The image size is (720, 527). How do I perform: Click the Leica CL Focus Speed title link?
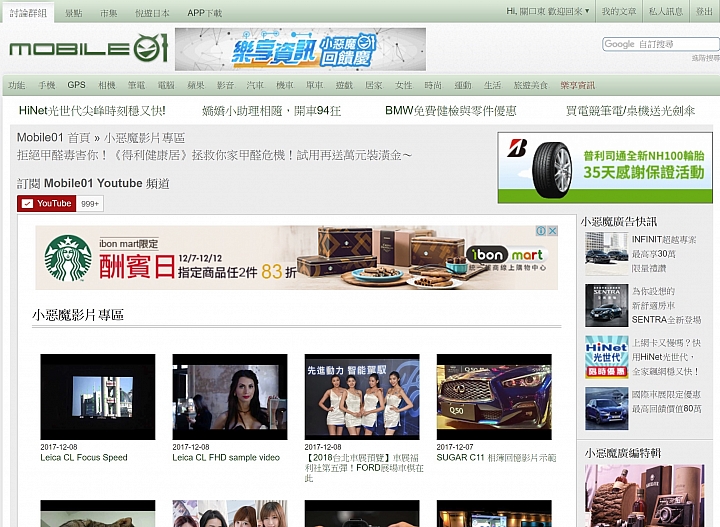[84, 457]
